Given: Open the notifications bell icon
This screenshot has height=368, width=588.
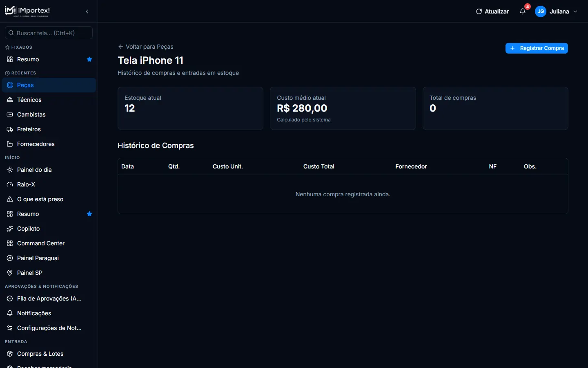Looking at the screenshot, I should tap(523, 11).
